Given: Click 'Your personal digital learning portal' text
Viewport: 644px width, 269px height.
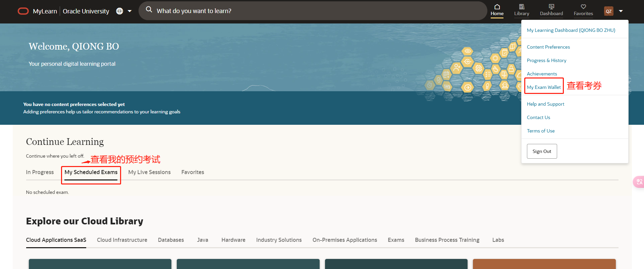Looking at the screenshot, I should pos(72,64).
